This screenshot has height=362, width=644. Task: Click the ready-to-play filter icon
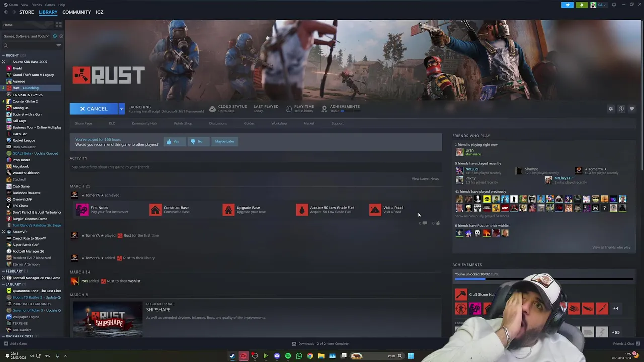[x=60, y=36]
